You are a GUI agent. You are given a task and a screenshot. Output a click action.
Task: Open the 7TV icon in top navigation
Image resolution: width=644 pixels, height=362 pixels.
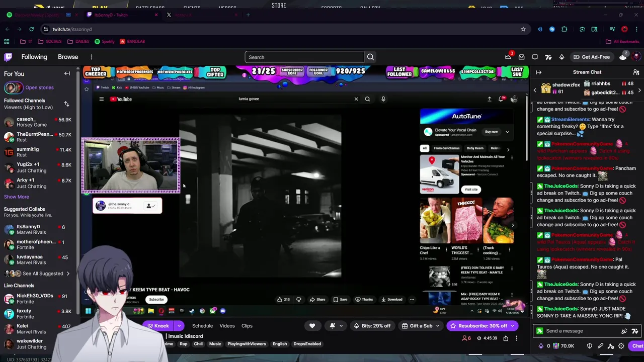[x=548, y=57]
